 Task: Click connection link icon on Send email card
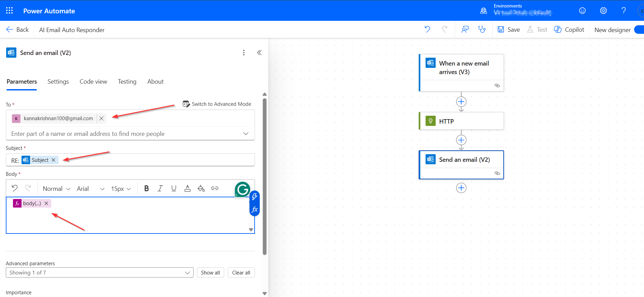[497, 173]
